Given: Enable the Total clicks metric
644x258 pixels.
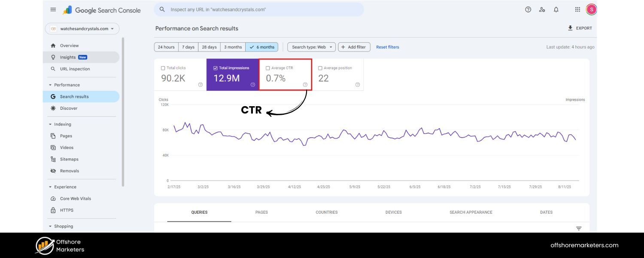Looking at the screenshot, I should pos(162,68).
